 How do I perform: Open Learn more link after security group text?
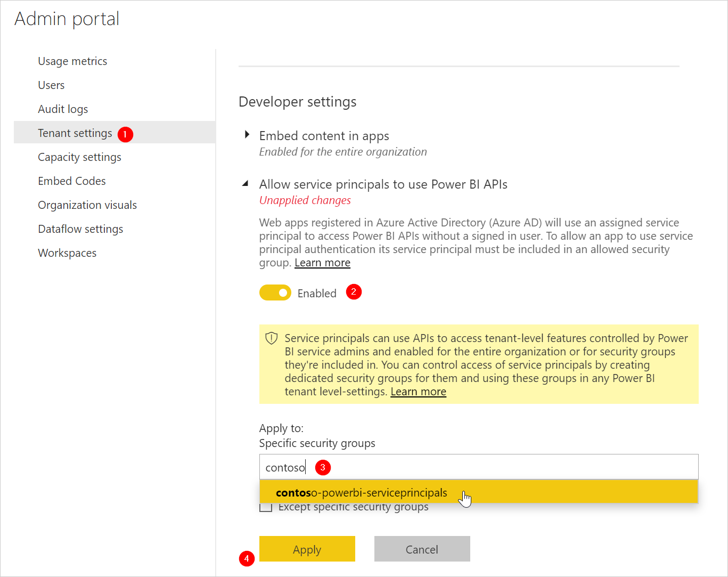322,263
